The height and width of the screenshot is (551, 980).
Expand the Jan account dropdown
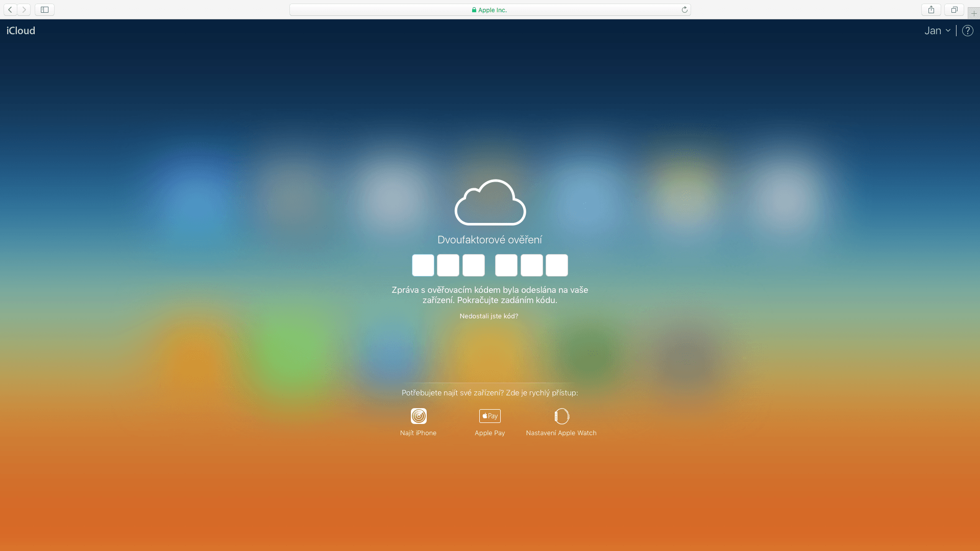click(x=937, y=31)
